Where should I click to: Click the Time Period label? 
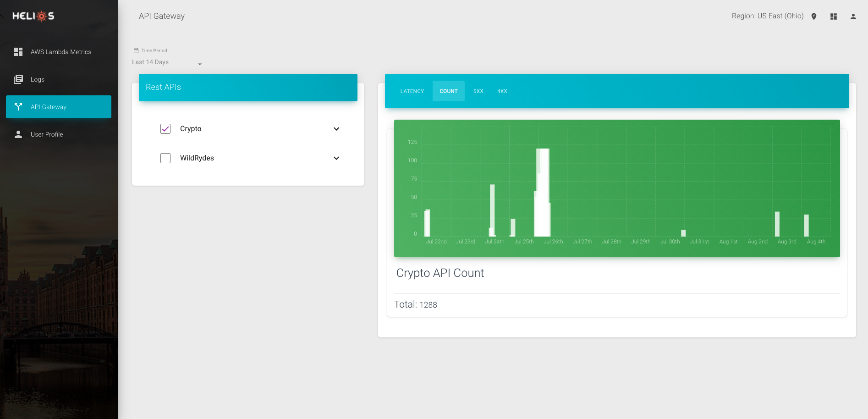point(154,50)
